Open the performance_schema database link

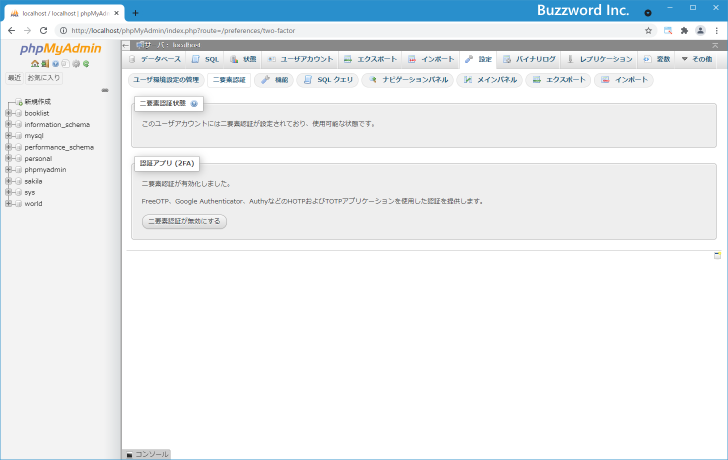click(x=59, y=147)
